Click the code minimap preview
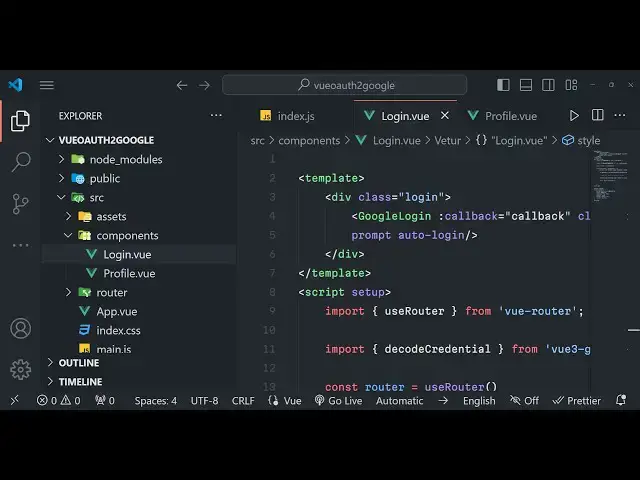Viewport: 640px width, 480px height. point(611,176)
